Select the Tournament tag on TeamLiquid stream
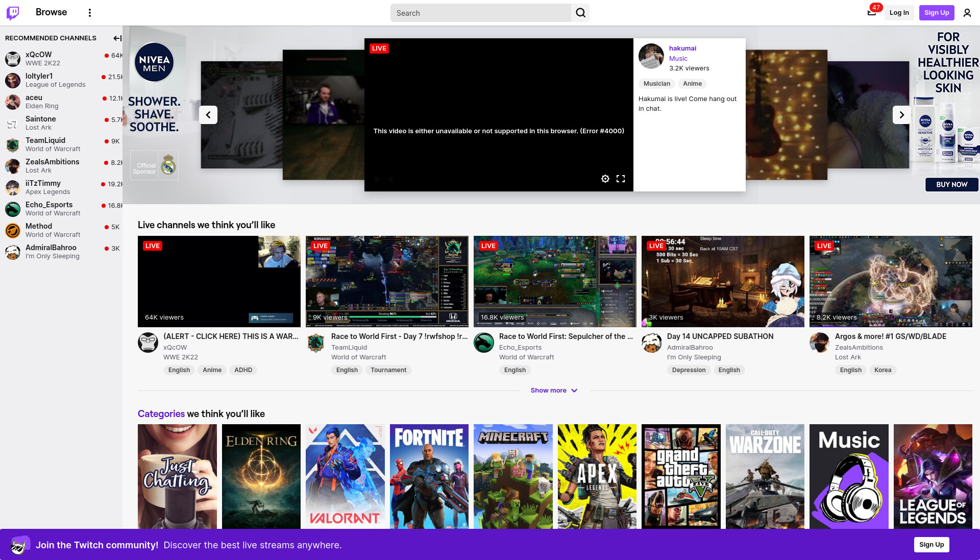This screenshot has width=980, height=560. point(388,370)
